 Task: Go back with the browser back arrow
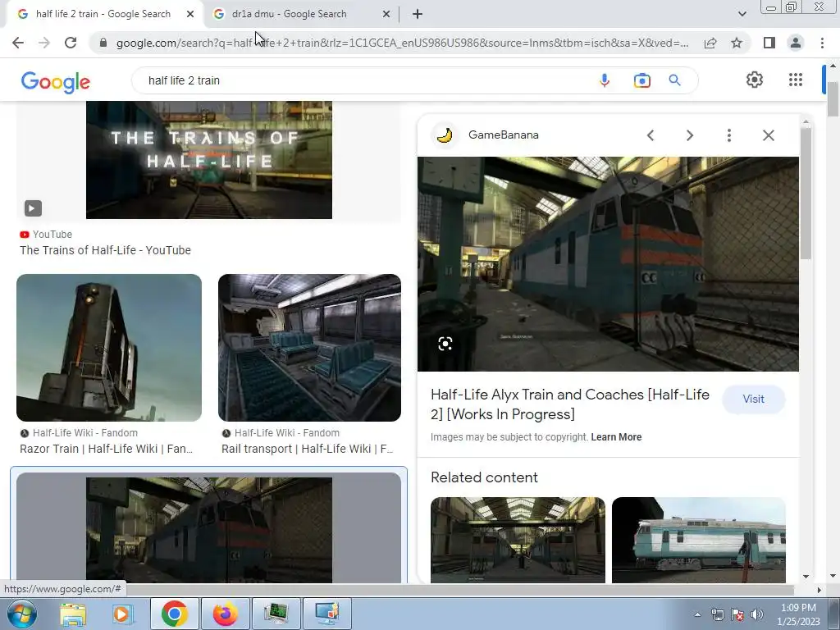point(18,43)
